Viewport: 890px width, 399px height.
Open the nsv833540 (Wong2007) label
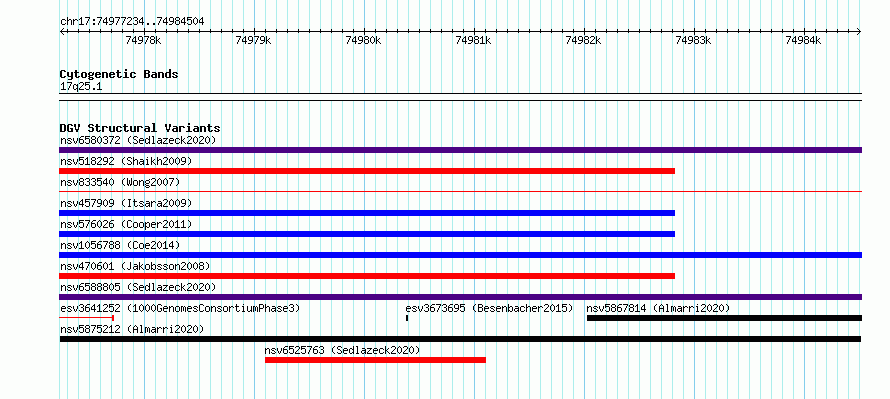click(x=120, y=182)
